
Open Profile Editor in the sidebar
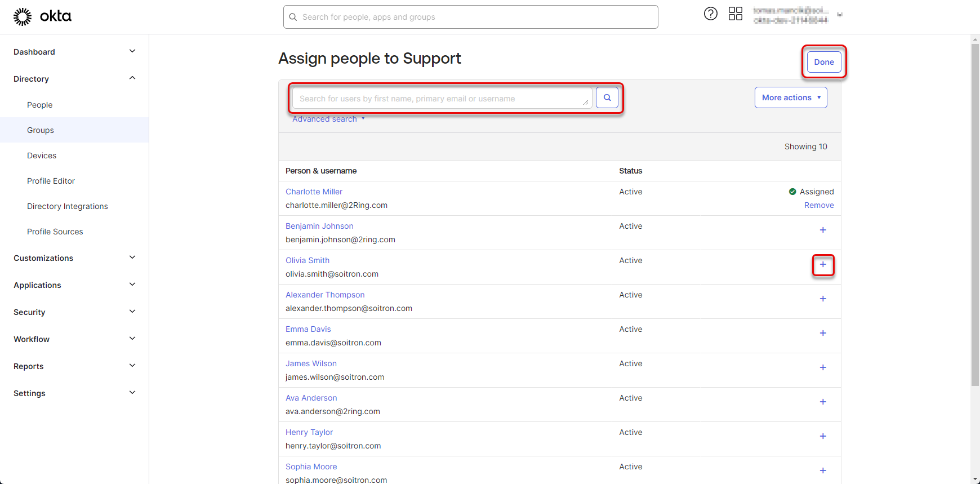(x=51, y=181)
